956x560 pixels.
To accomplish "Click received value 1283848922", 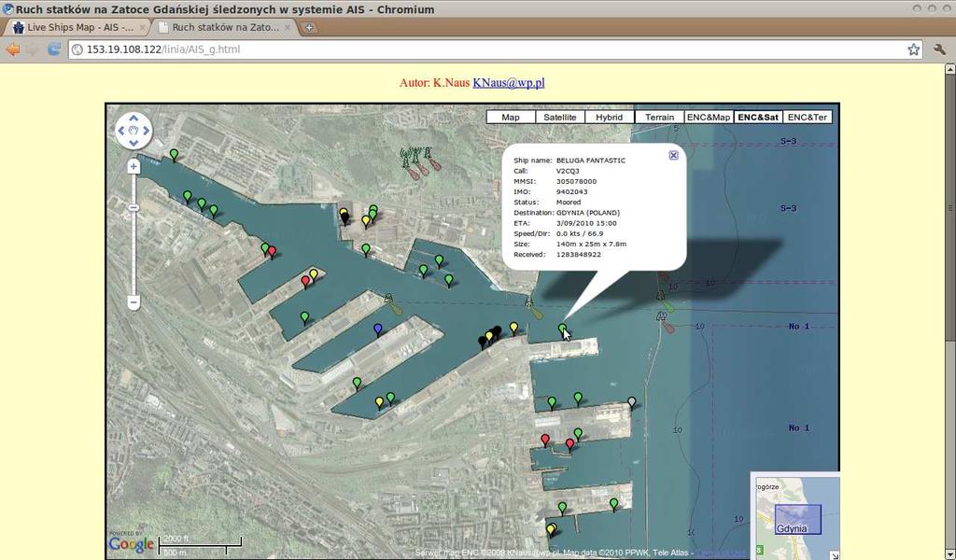I will point(579,255).
